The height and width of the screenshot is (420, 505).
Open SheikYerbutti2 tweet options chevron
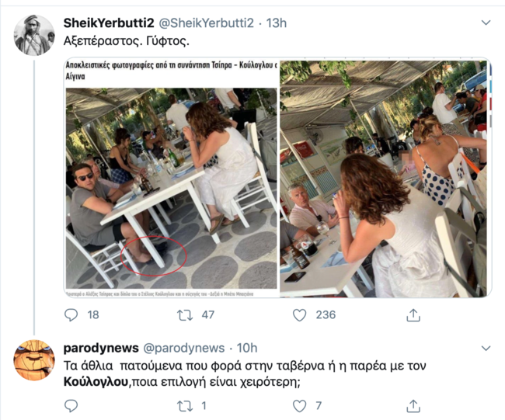[x=486, y=24]
